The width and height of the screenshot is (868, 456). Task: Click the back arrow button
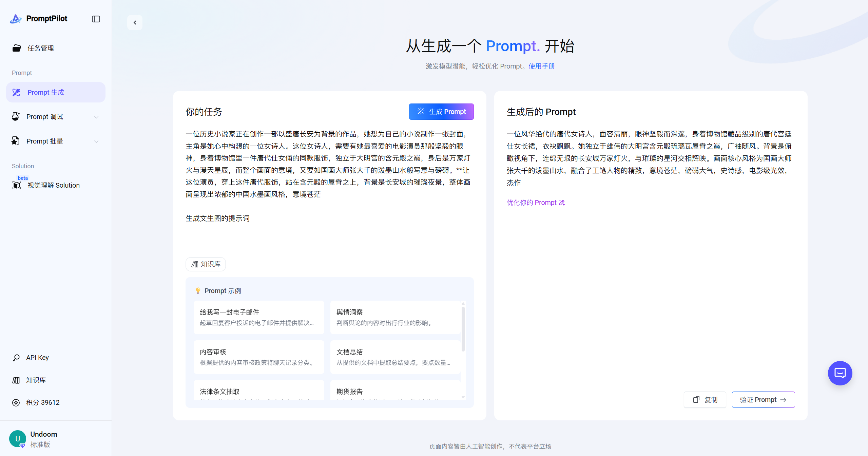[x=135, y=23]
